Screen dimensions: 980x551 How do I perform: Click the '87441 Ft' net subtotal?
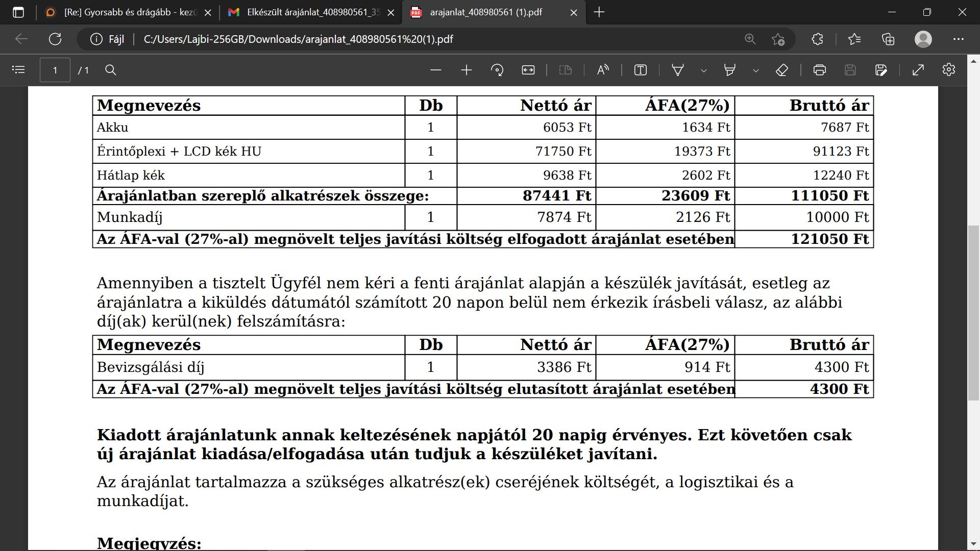[557, 196]
